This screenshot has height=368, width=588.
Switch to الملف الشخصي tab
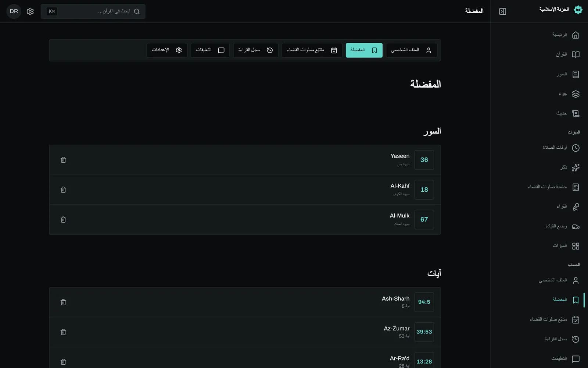411,50
